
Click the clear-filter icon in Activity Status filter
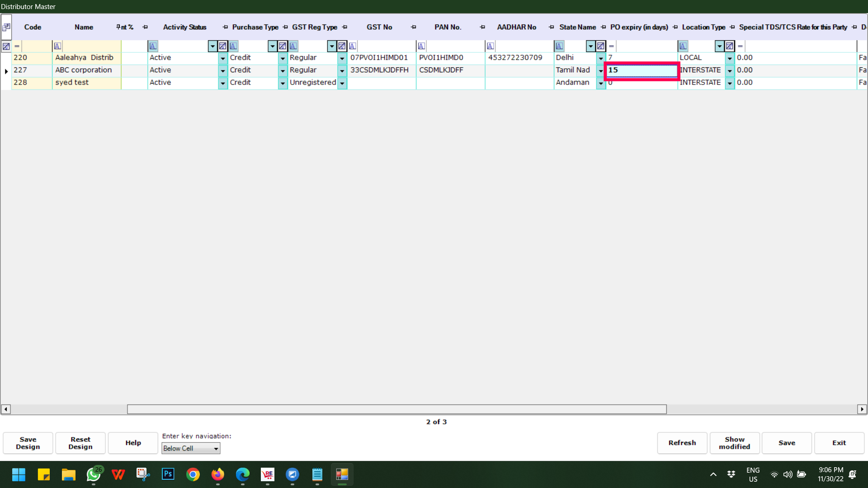[222, 46]
